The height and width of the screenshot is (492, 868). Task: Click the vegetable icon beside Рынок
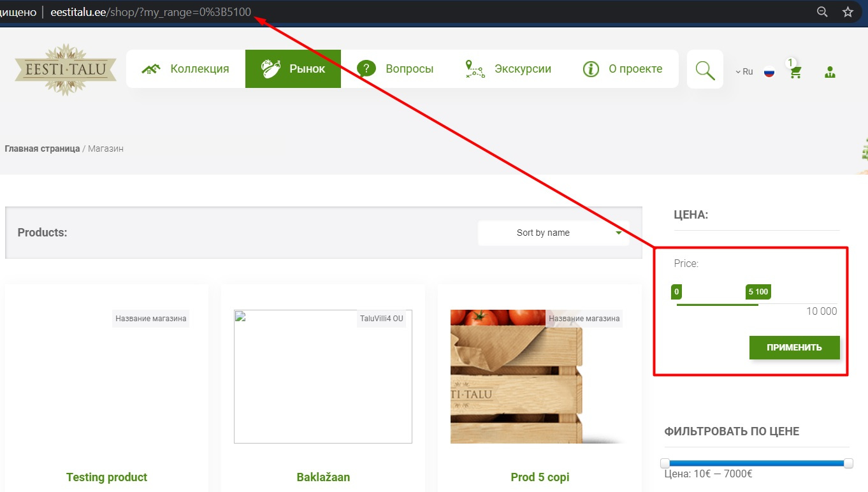point(272,68)
